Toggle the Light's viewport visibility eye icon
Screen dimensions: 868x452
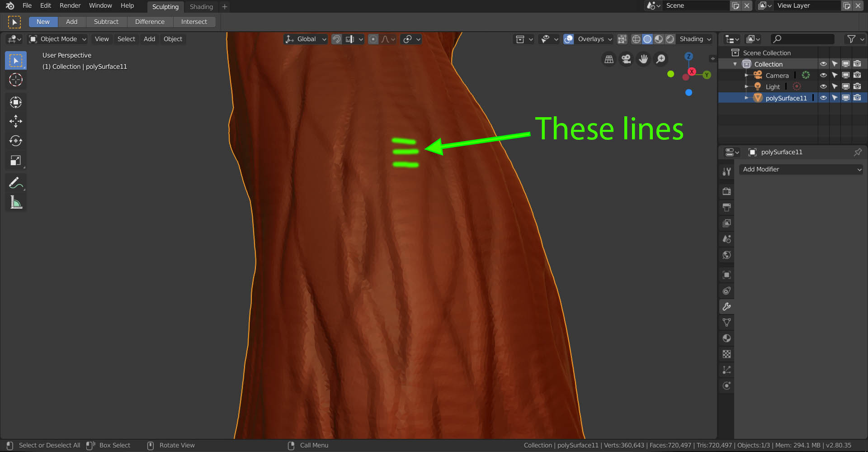pos(823,86)
